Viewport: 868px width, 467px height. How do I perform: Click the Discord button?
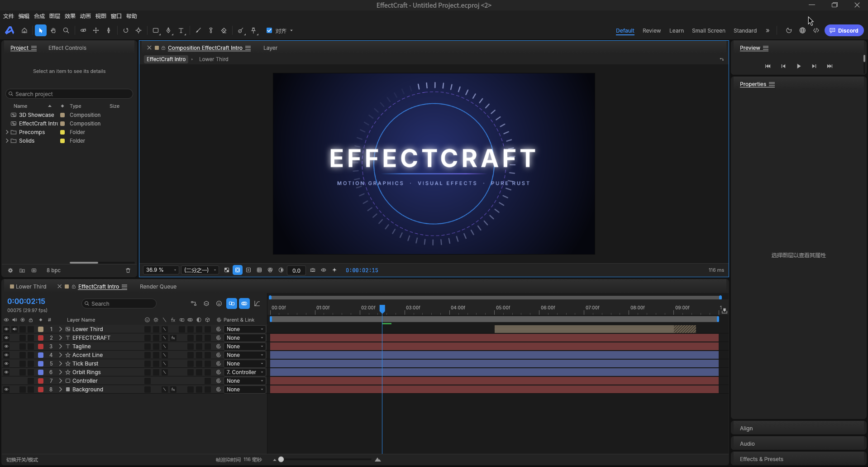(844, 30)
